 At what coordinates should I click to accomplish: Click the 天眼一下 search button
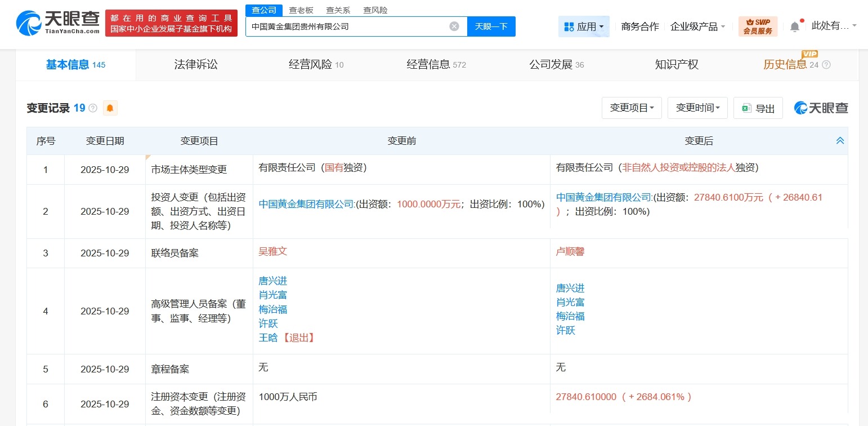click(491, 26)
